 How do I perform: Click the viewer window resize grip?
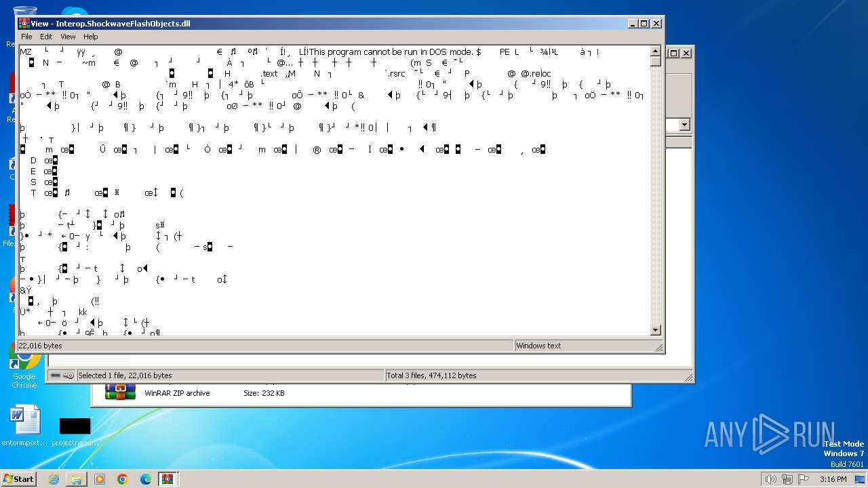pyautogui.click(x=658, y=347)
